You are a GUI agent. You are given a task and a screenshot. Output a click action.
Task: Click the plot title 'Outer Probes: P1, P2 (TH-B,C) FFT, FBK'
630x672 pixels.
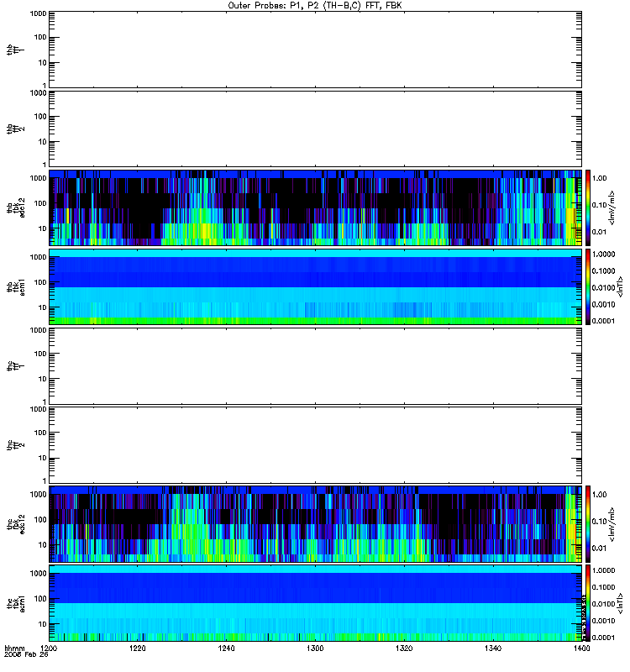(315, 6)
